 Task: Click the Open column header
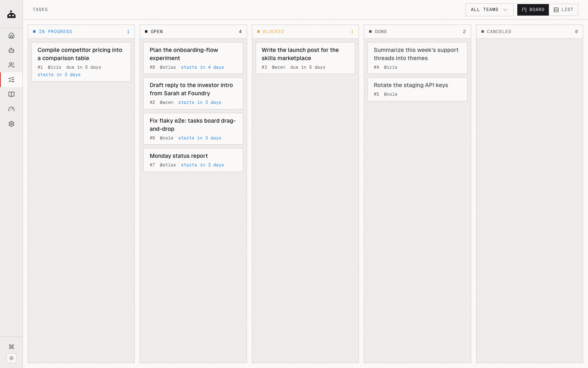coord(193,32)
